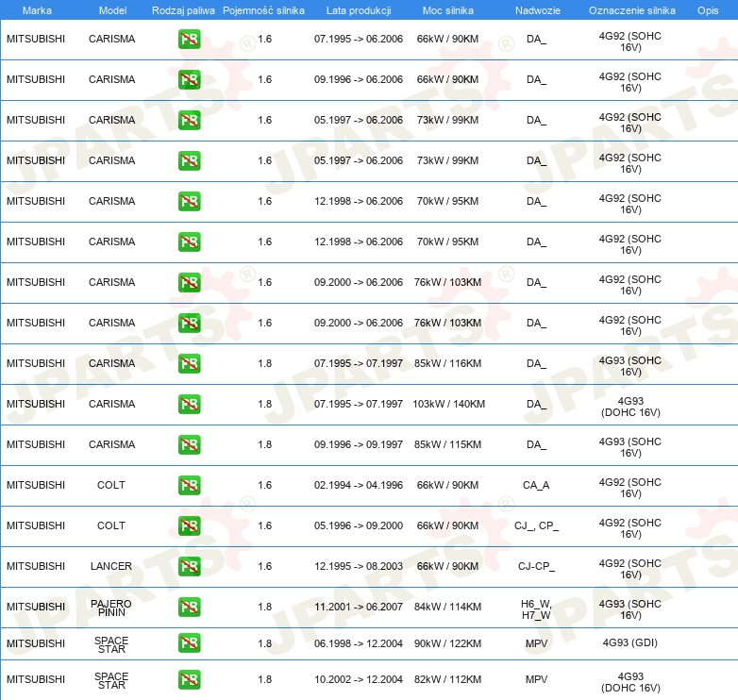Click the SPACE STAR model cell in the 112KM row
This screenshot has width=738, height=700.
111,681
